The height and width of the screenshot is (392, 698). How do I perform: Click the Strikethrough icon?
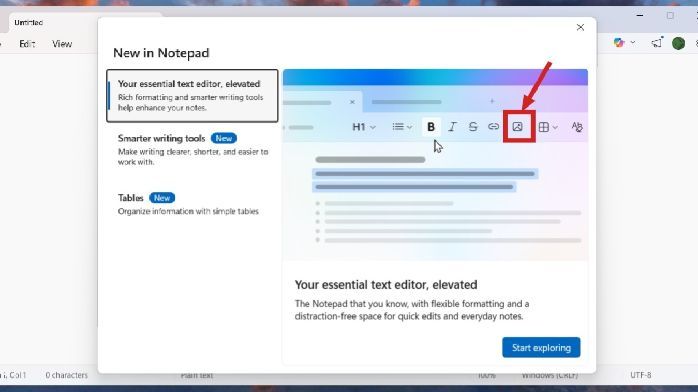point(473,127)
